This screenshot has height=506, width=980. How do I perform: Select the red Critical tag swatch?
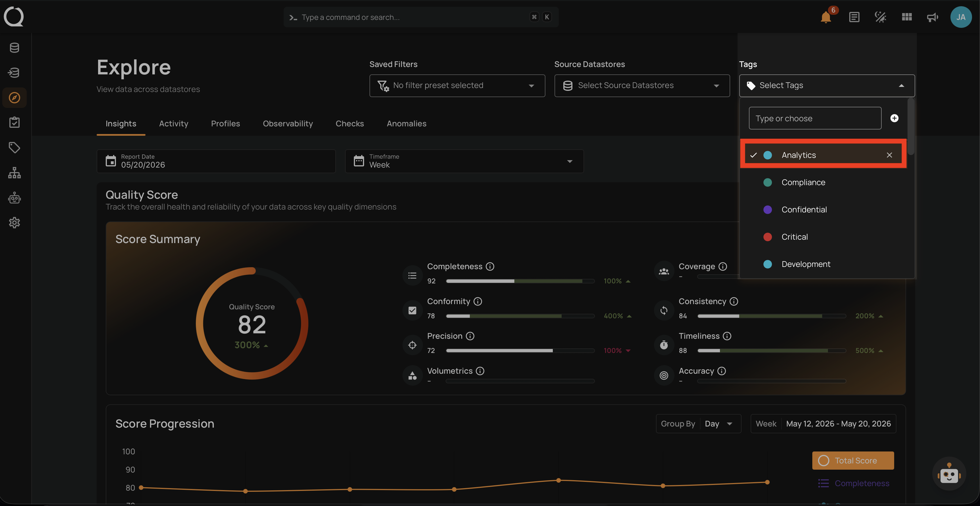tap(768, 237)
